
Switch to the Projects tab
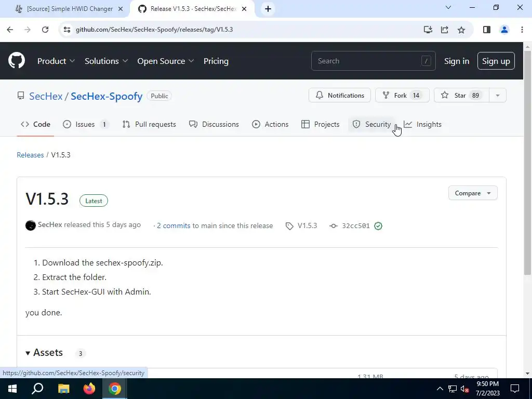point(320,124)
